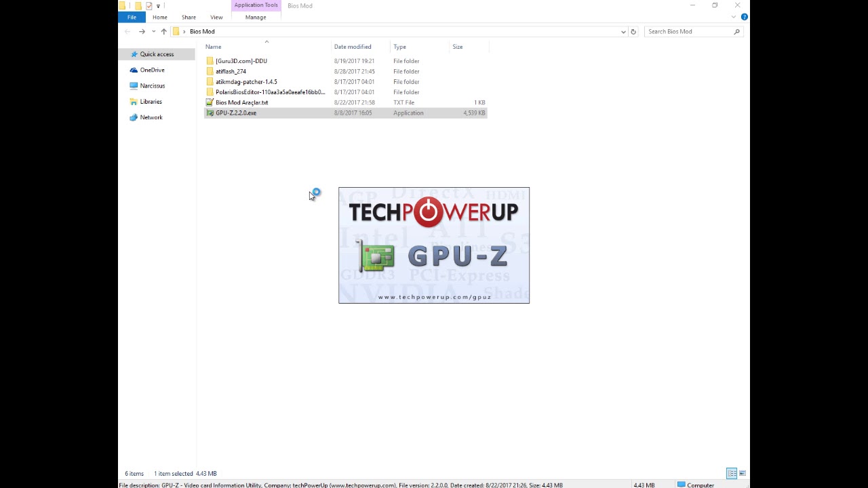
Task: Go up one folder level
Action: [x=163, y=31]
